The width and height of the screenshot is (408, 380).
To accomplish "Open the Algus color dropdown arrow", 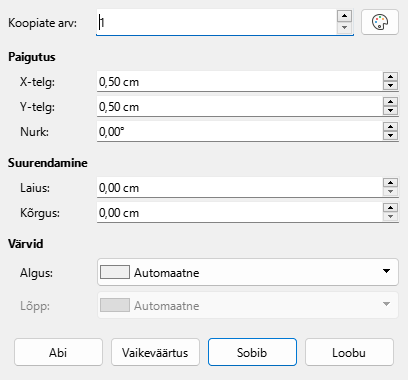I will (x=386, y=271).
